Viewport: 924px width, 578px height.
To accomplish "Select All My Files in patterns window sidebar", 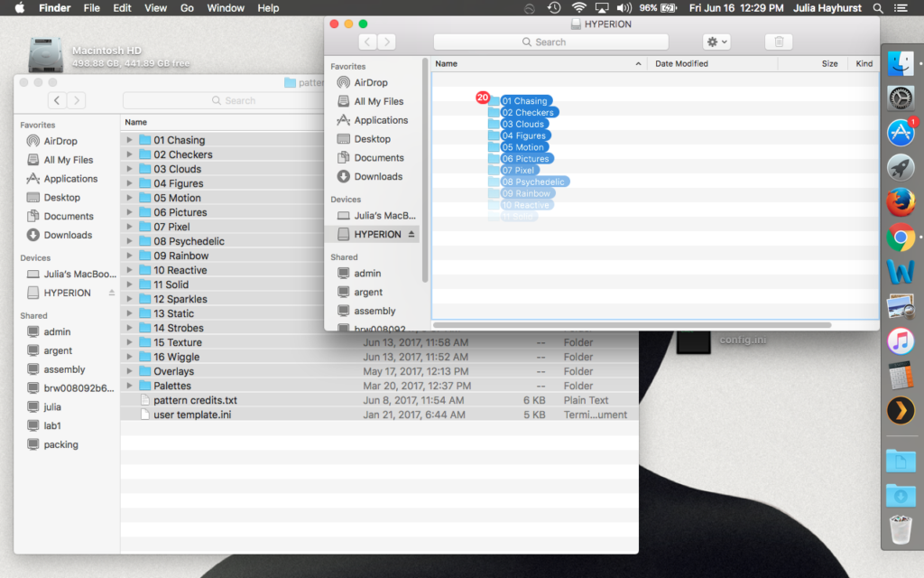I will coord(69,160).
